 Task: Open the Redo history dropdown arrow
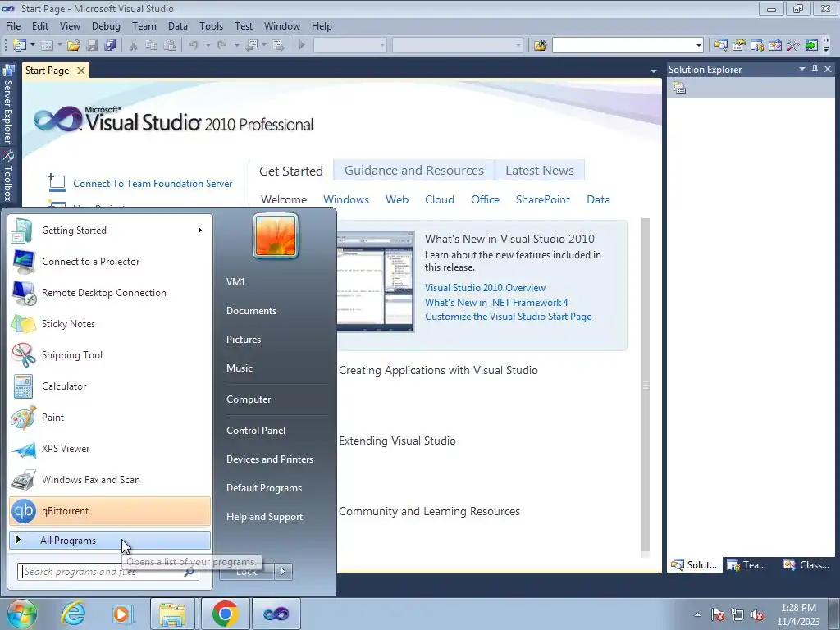point(236,46)
